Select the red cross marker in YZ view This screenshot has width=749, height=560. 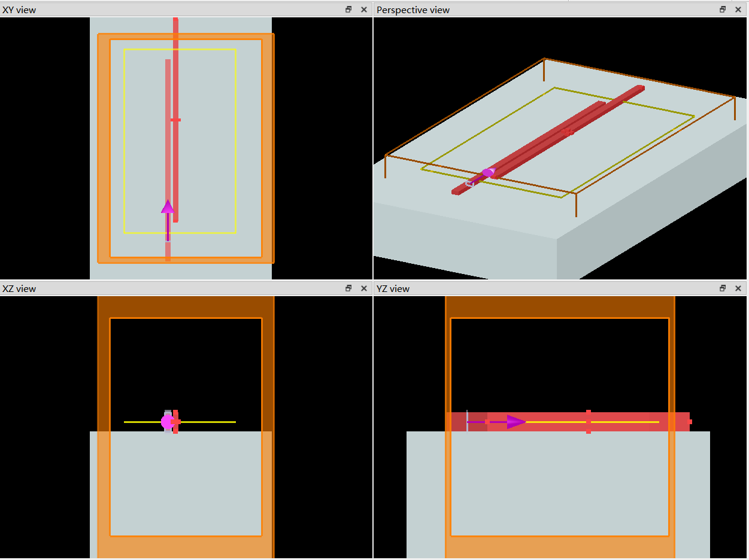point(589,422)
